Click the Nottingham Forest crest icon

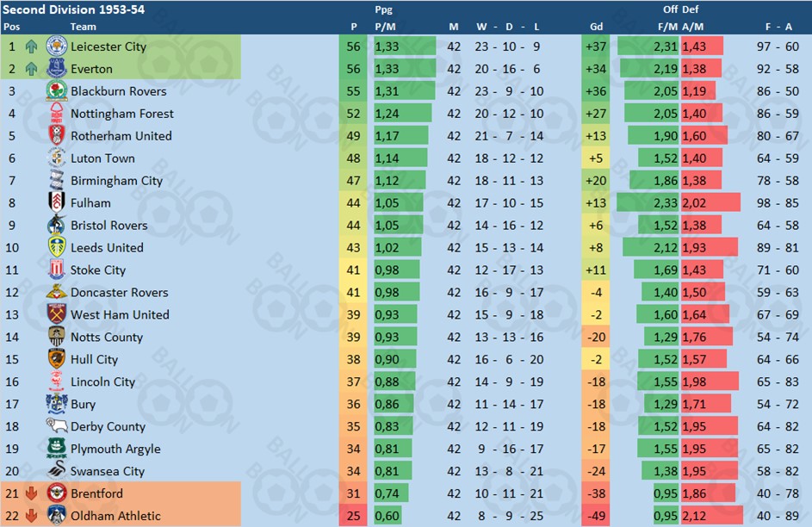click(57, 114)
